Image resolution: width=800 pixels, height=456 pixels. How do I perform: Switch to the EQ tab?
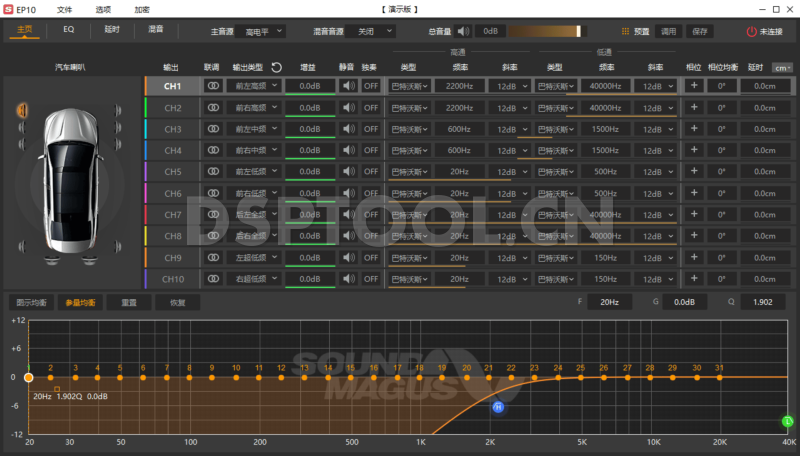pos(68,30)
